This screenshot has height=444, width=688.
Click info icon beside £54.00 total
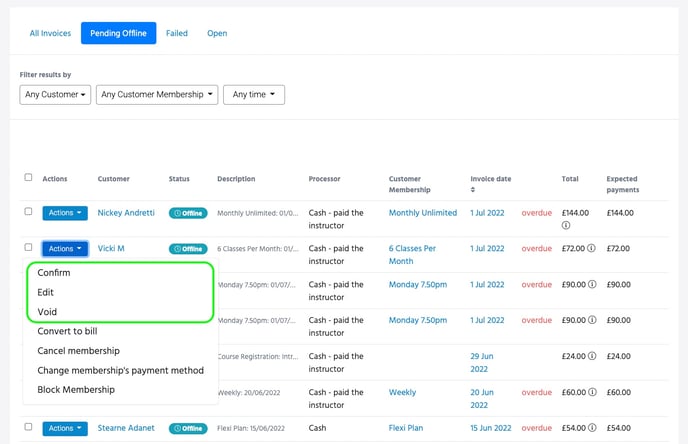pyautogui.click(x=593, y=429)
